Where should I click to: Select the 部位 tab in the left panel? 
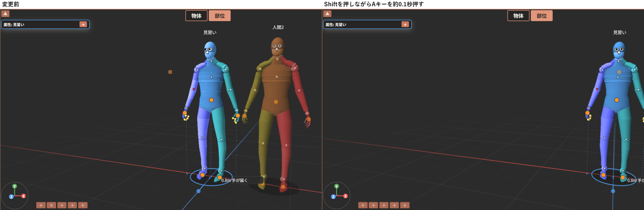[x=220, y=16]
